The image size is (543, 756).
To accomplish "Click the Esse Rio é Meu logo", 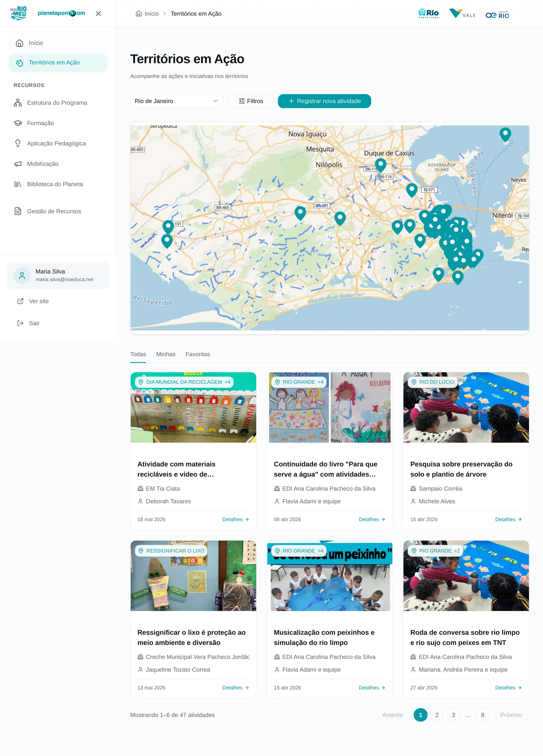I will coord(18,13).
